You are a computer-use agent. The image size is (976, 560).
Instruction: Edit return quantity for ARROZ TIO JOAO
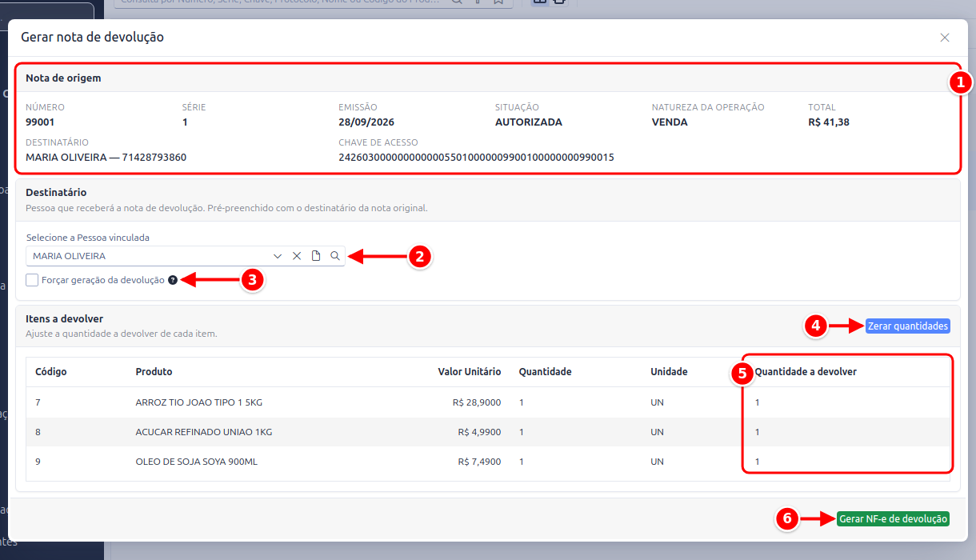(x=846, y=402)
